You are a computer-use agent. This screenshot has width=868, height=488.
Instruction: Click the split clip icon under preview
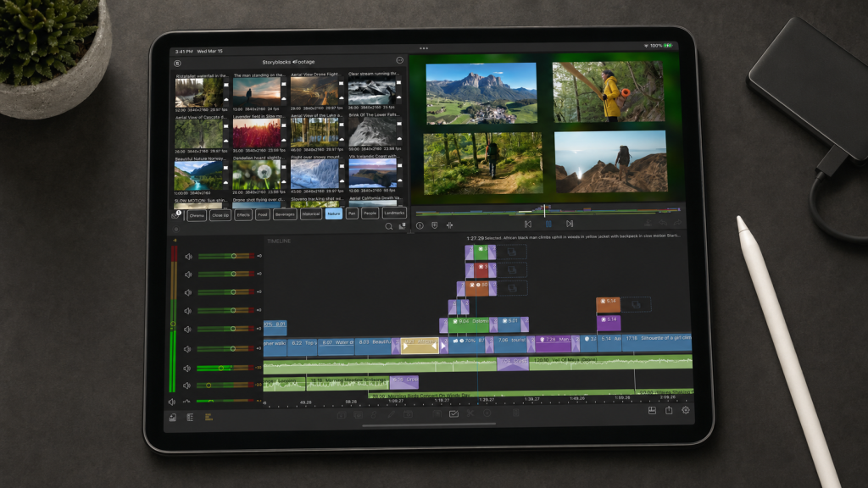pos(449,225)
